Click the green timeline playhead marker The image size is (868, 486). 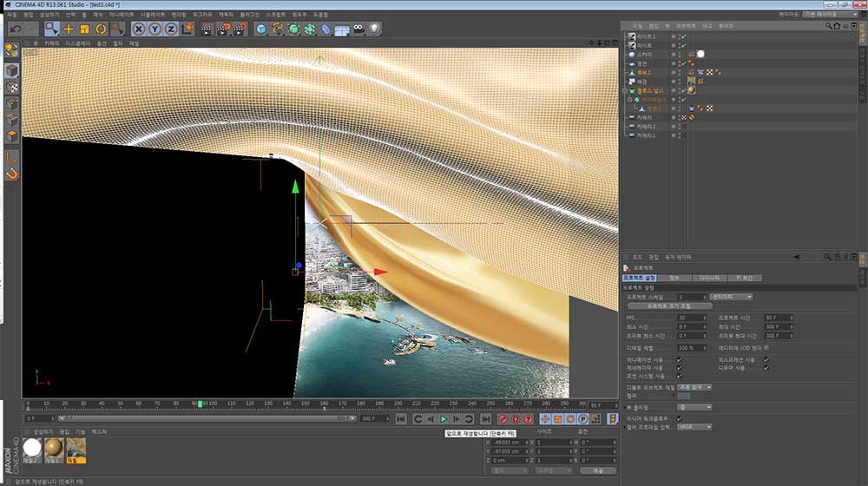200,404
